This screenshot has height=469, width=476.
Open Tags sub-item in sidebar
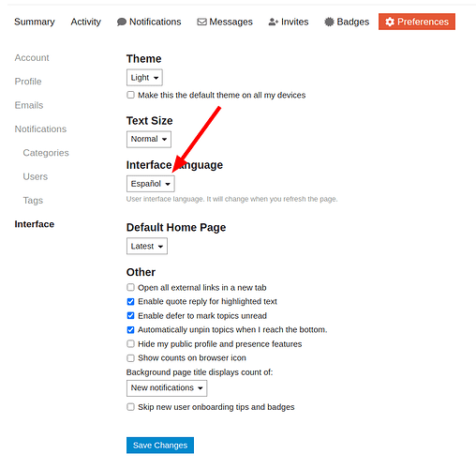33,201
